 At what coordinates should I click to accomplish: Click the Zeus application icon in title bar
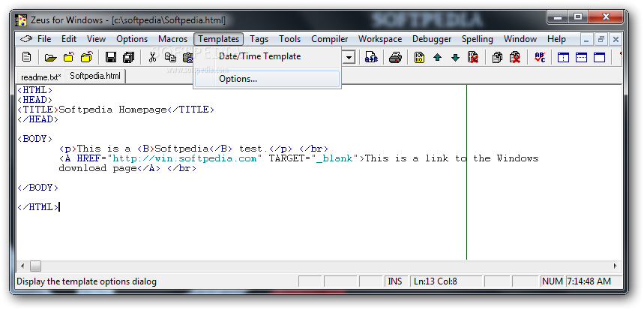(x=21, y=20)
